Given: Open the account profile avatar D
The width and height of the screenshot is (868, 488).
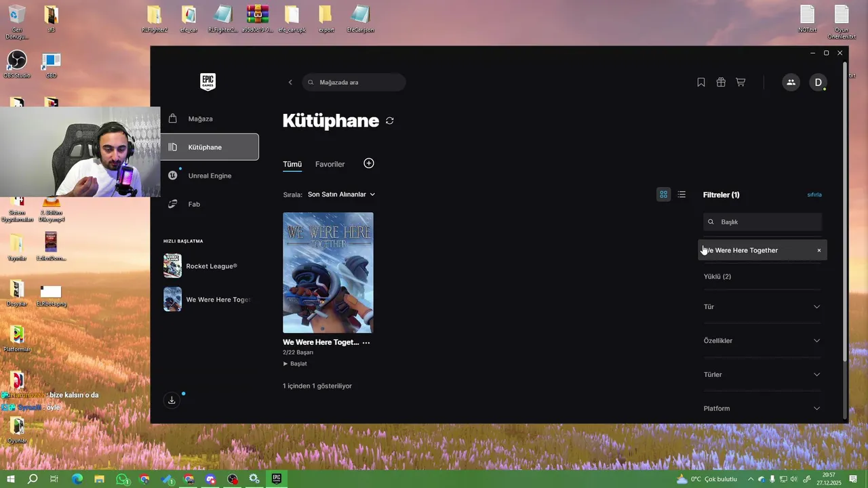Looking at the screenshot, I should (x=818, y=82).
